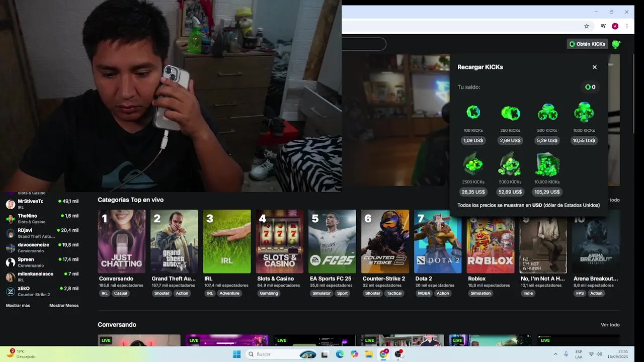Select the 10.000 KICKs gem icon

coord(547,164)
